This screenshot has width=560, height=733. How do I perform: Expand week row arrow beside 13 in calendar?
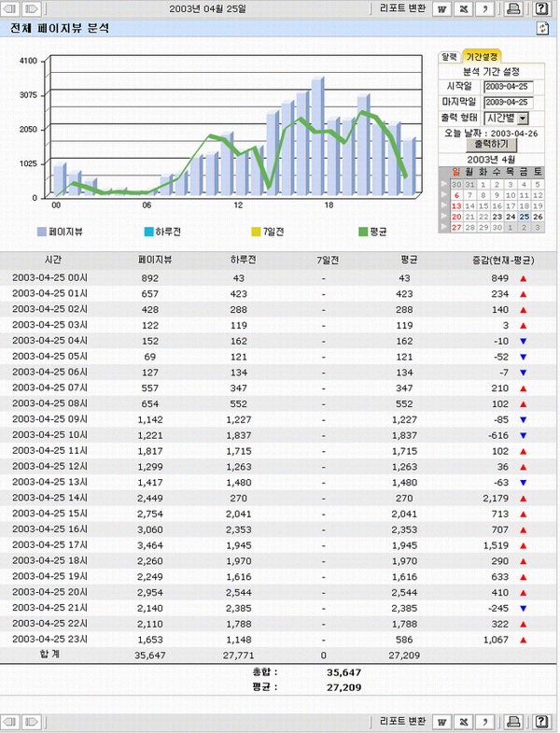pos(444,205)
